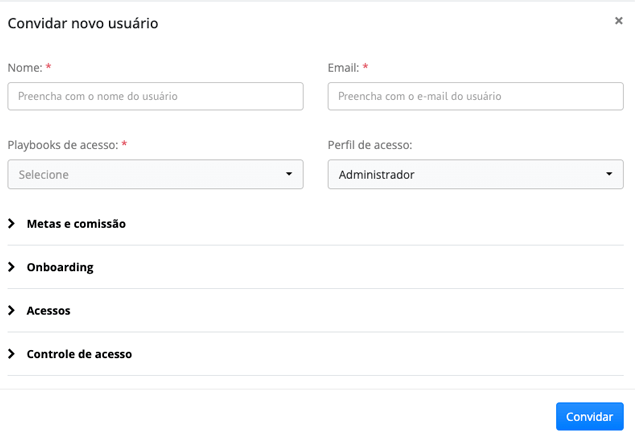Click the Email input field
The height and width of the screenshot is (441, 635).
click(475, 96)
